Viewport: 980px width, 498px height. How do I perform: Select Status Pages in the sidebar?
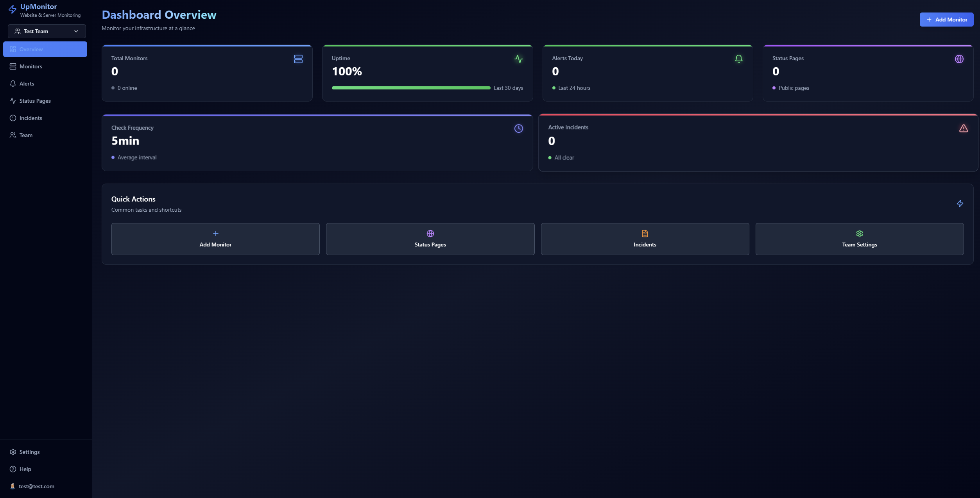point(35,100)
